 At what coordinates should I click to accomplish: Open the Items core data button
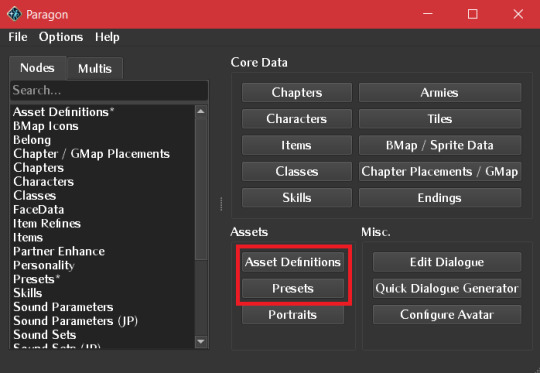pyautogui.click(x=297, y=145)
